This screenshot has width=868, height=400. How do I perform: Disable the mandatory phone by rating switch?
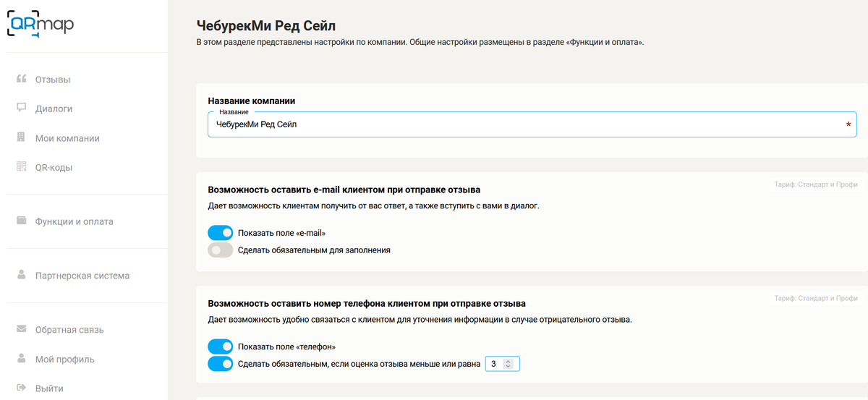point(221,364)
